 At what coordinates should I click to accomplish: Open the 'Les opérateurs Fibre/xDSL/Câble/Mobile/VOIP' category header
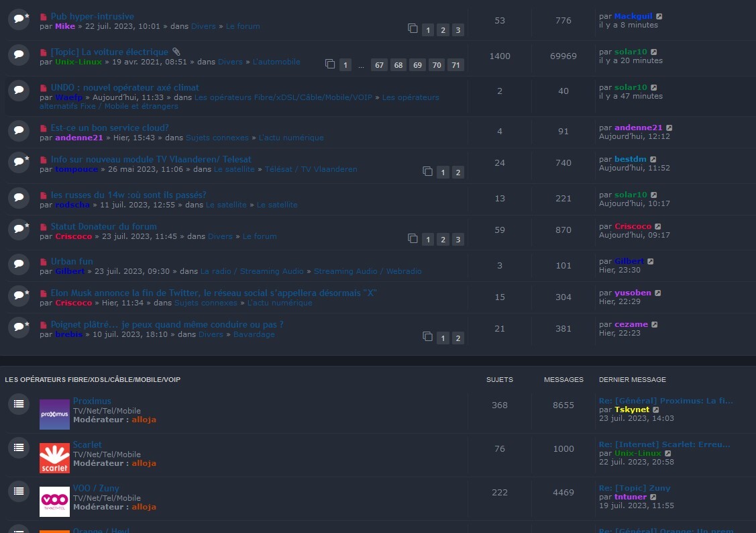pyautogui.click(x=93, y=380)
